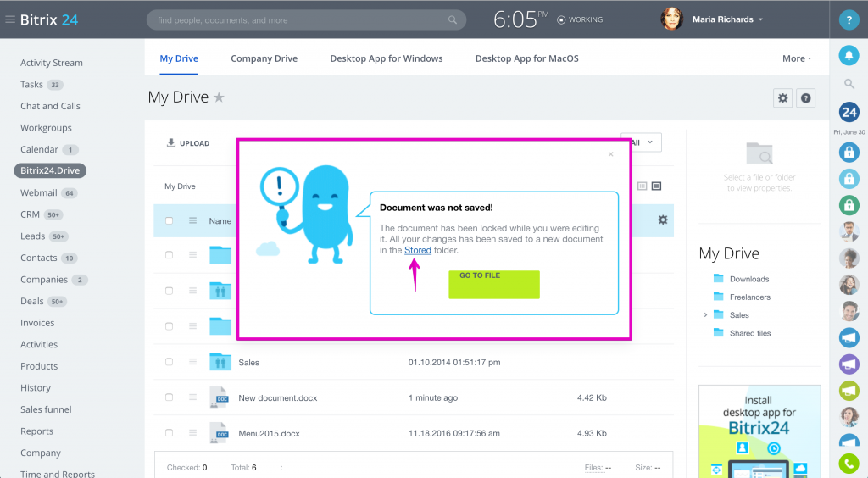
Task: Open the Freelancers folder in My Drive tree
Action: [x=749, y=297]
